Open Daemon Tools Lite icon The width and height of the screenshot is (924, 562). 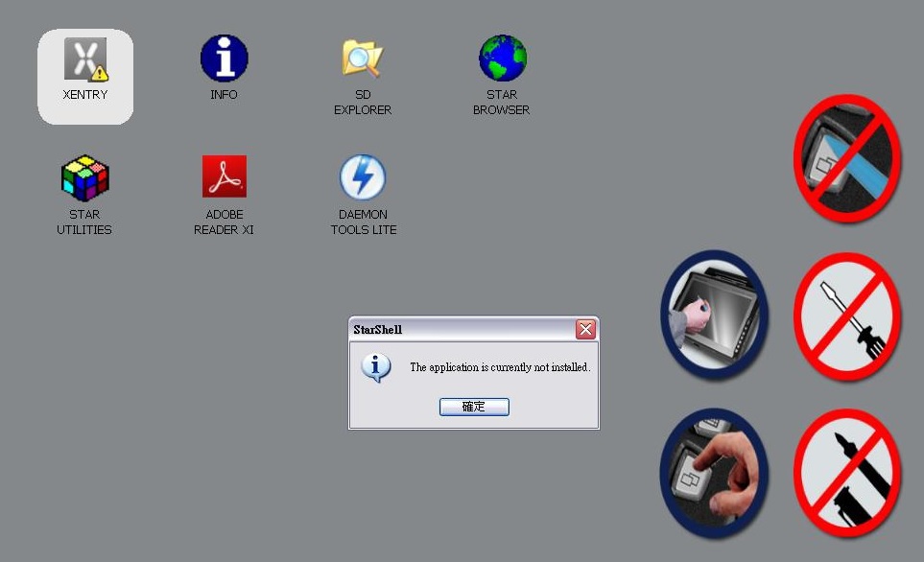click(x=363, y=177)
